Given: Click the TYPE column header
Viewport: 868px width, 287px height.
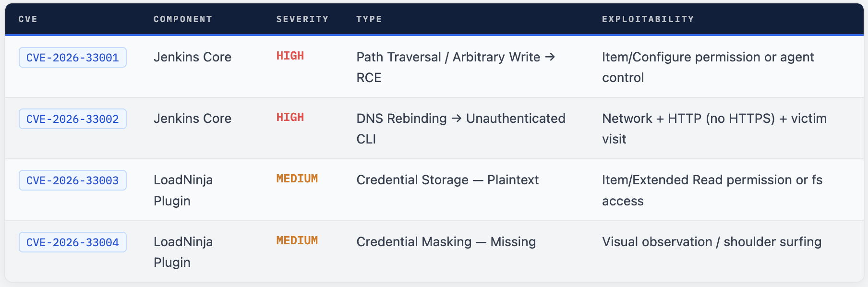Looking at the screenshot, I should [x=369, y=19].
